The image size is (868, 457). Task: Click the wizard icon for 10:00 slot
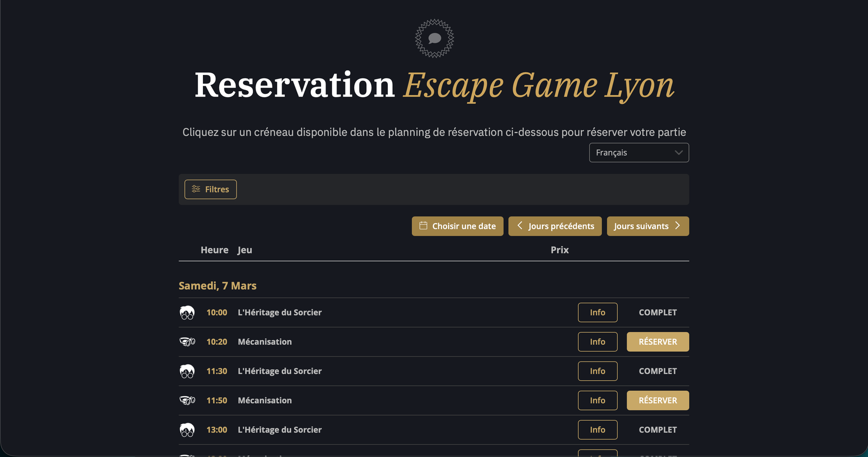pyautogui.click(x=187, y=313)
